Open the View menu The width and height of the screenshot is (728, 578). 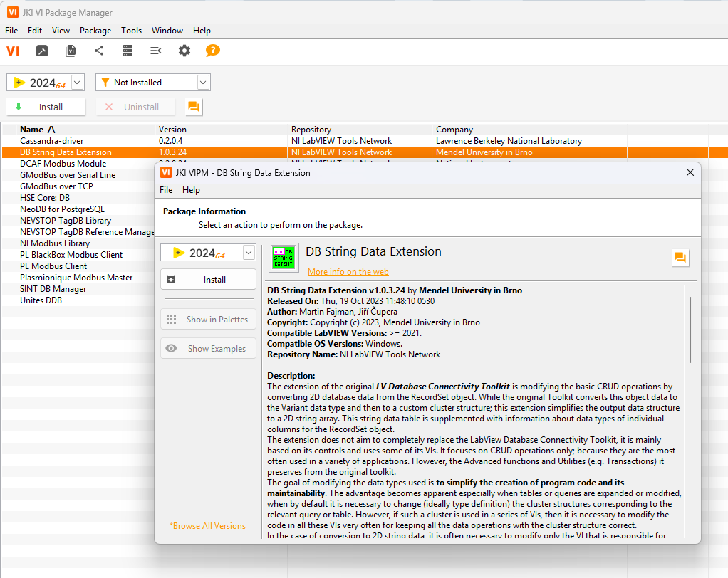61,31
